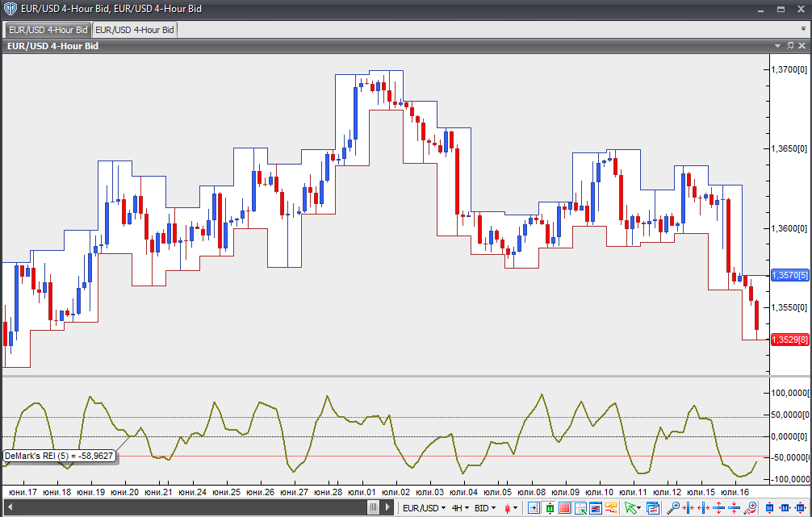Toggle auto-scroll to chart end icon

pyautogui.click(x=534, y=508)
